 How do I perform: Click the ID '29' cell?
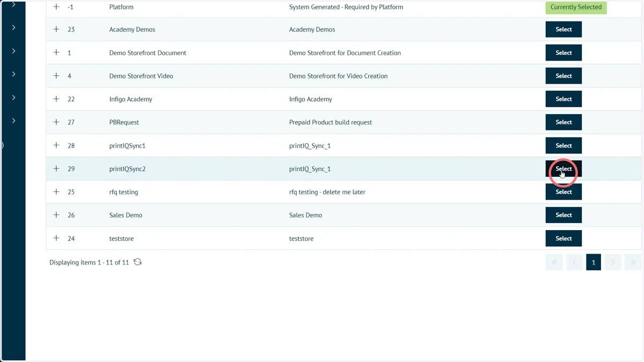tap(71, 168)
